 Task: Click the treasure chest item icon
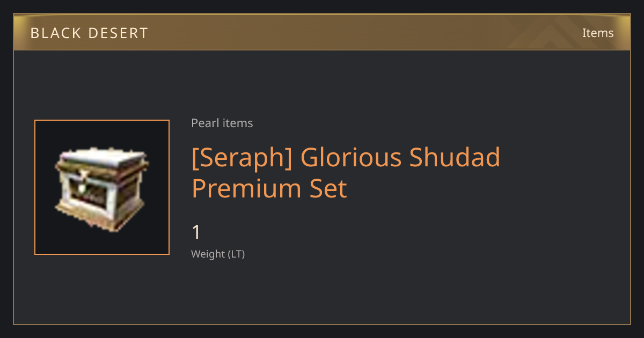102,189
